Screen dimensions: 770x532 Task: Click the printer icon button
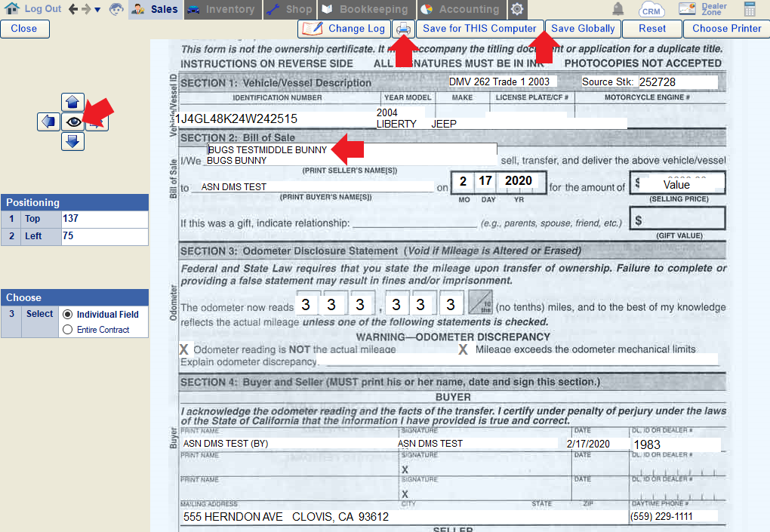(403, 29)
